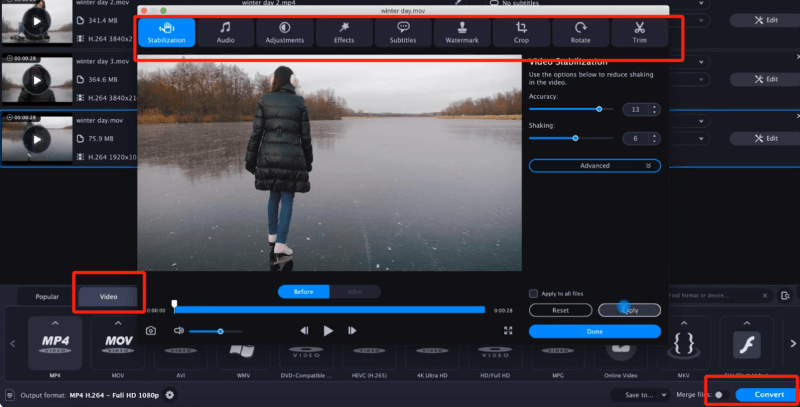Select the HEVC (H.265) format label

(x=369, y=375)
